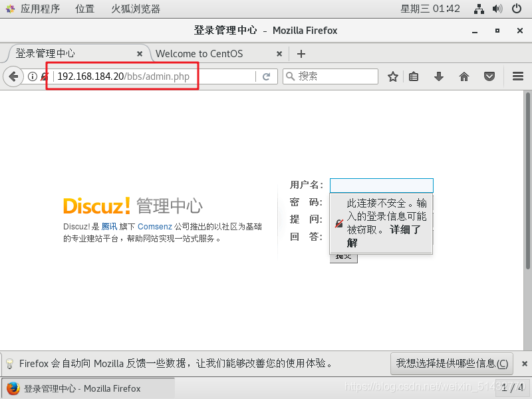Viewport: 532px width, 399px height.
Task: Open power menu icon in top panel
Action: [517, 9]
